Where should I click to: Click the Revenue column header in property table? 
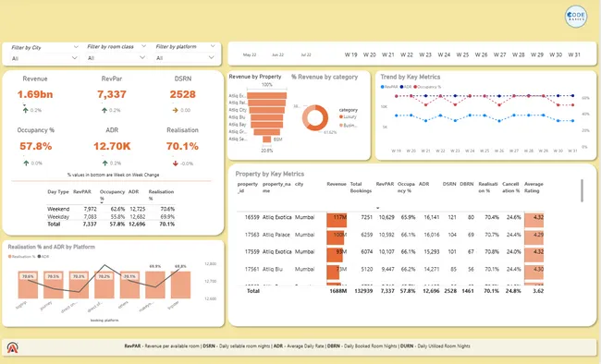(x=337, y=184)
